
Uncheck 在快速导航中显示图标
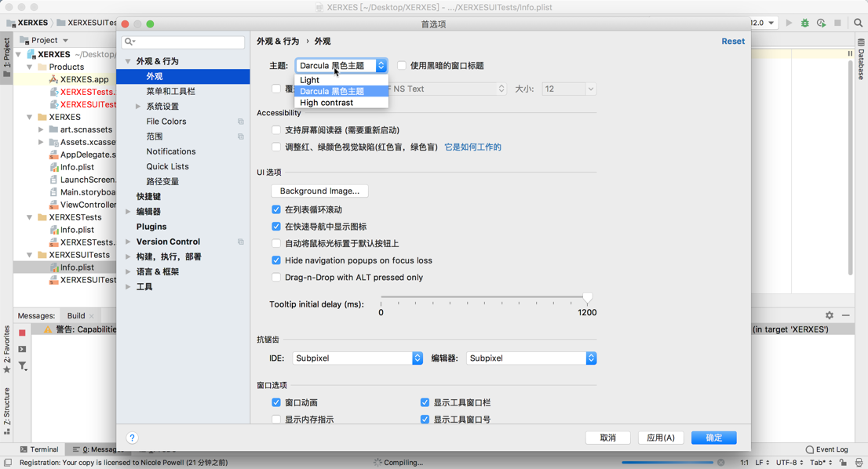pyautogui.click(x=275, y=226)
